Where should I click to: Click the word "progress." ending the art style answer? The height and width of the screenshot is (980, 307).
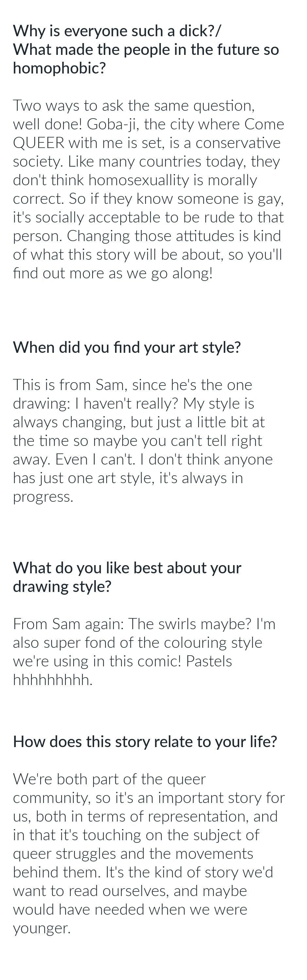43,497
